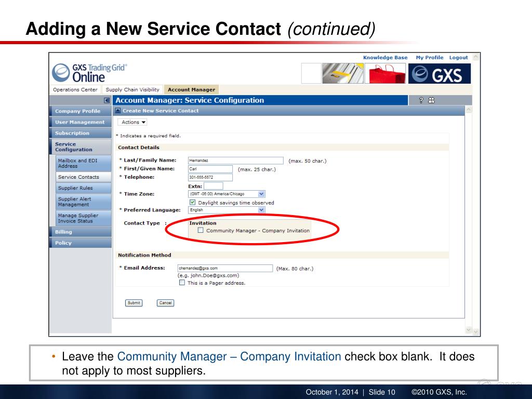Click the First/Given Name field
The height and width of the screenshot is (399, 532).
tap(210, 169)
